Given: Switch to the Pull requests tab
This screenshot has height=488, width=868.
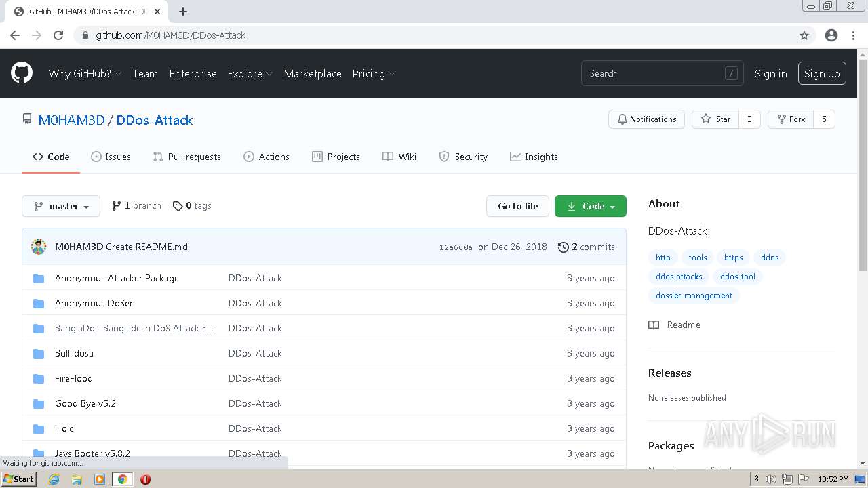Looking at the screenshot, I should pos(187,157).
